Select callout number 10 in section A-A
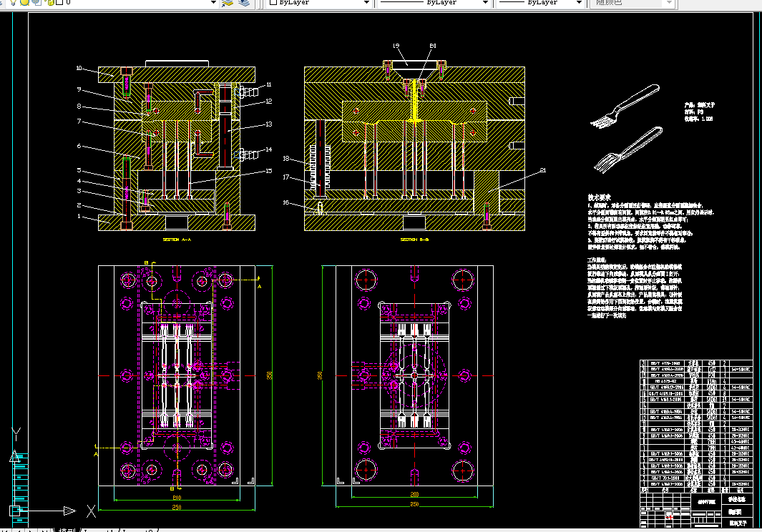This screenshot has height=532, width=762. pyautogui.click(x=79, y=68)
